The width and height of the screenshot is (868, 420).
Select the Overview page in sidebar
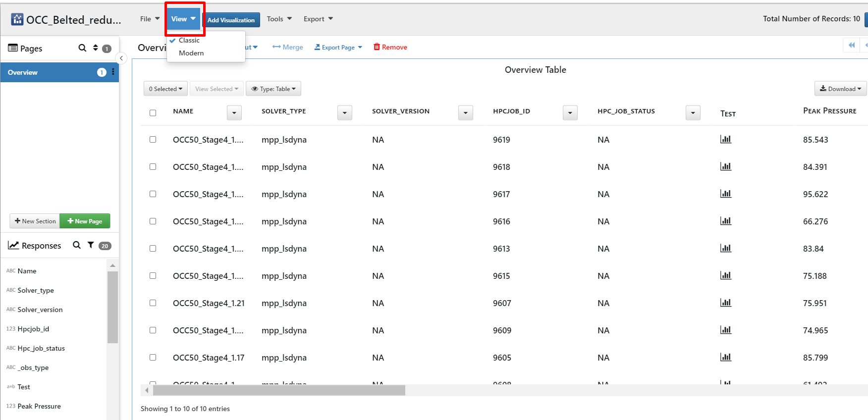click(59, 72)
